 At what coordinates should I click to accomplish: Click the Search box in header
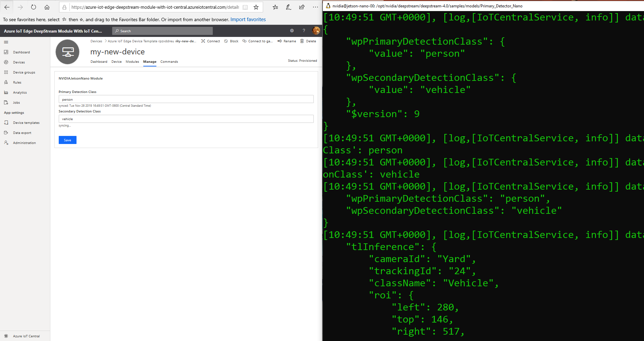162,31
